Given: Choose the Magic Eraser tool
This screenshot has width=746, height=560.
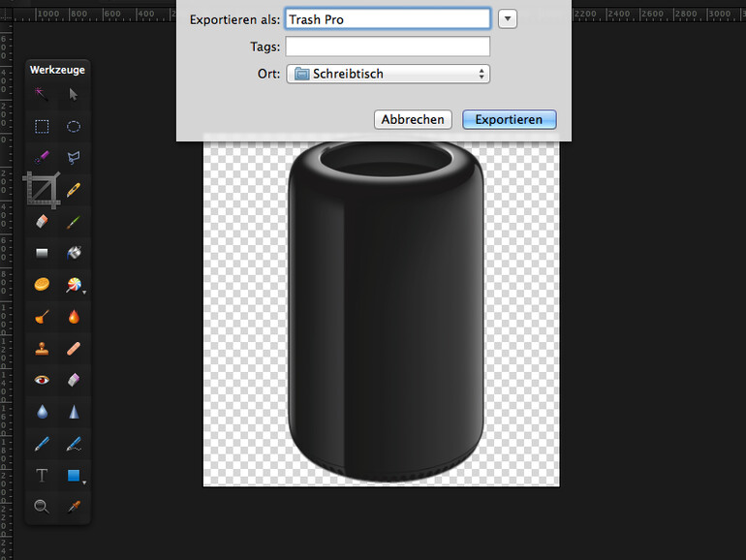Looking at the screenshot, I should (x=74, y=380).
